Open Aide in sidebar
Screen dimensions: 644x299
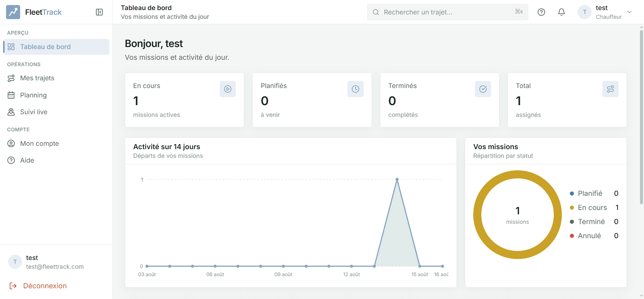point(56,160)
